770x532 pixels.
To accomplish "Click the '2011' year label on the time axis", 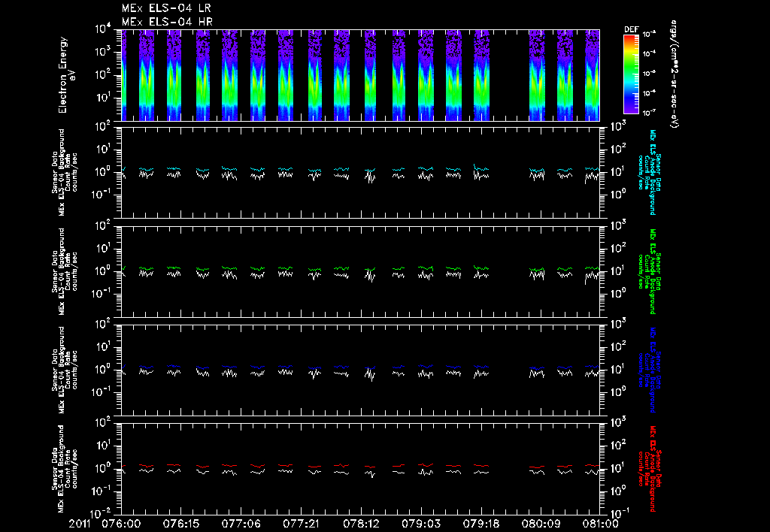I will coord(80,524).
